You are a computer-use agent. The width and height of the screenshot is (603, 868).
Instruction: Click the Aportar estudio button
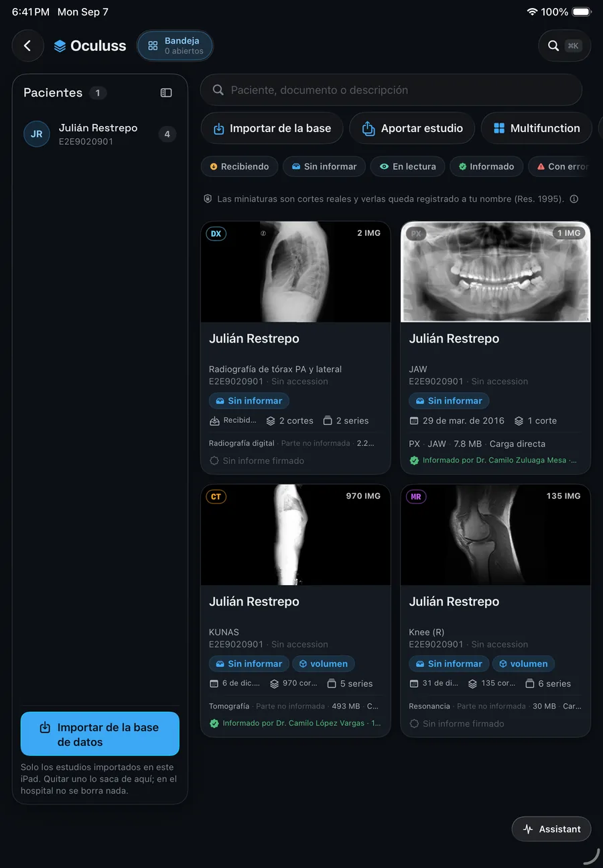click(412, 128)
